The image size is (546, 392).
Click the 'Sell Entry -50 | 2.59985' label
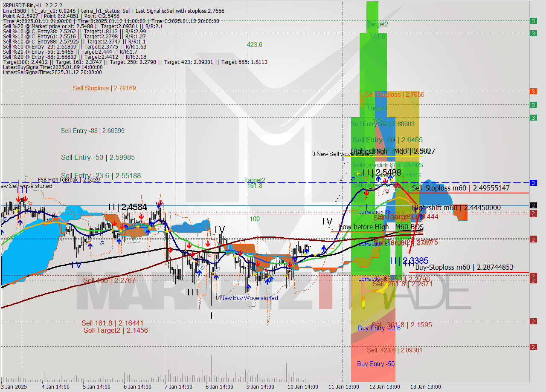tap(98, 158)
